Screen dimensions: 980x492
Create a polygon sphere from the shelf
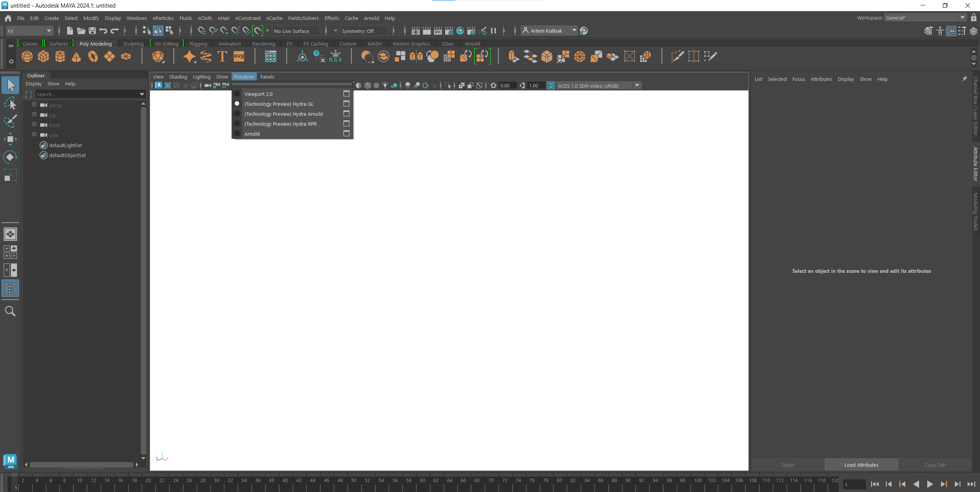click(x=27, y=56)
